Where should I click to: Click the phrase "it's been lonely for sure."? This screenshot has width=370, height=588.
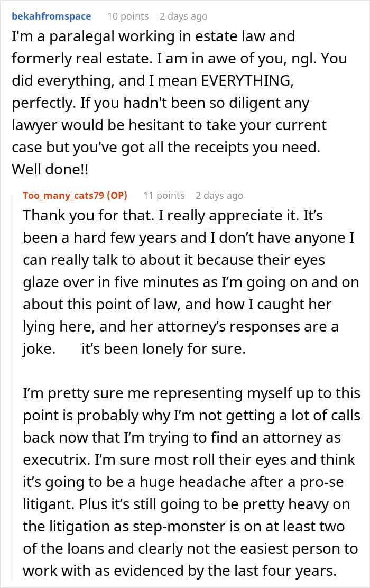coord(163,349)
